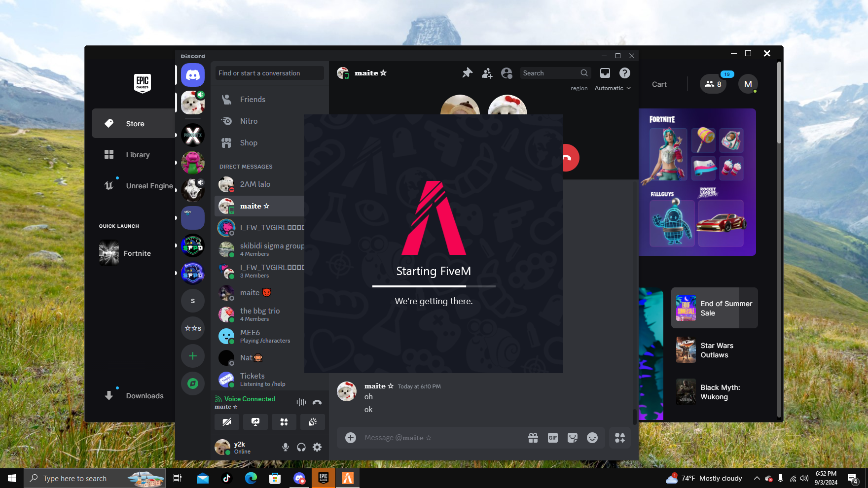Open soundboard in voice panel
The image size is (868, 488).
tap(313, 422)
